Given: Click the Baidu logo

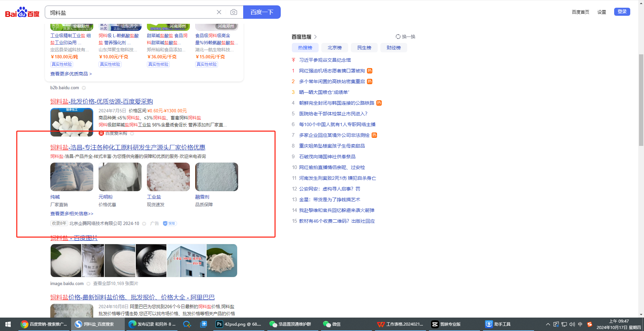Looking at the screenshot, I should click(22, 12).
